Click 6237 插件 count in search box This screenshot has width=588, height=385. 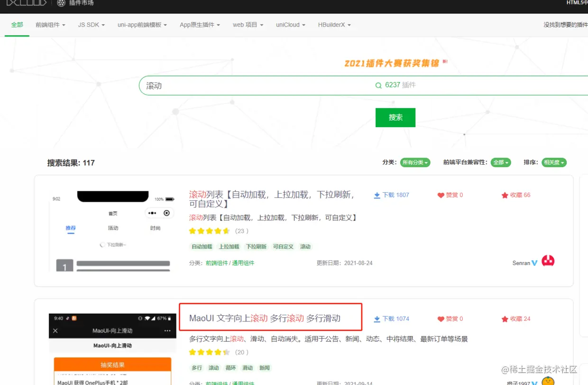coord(400,85)
